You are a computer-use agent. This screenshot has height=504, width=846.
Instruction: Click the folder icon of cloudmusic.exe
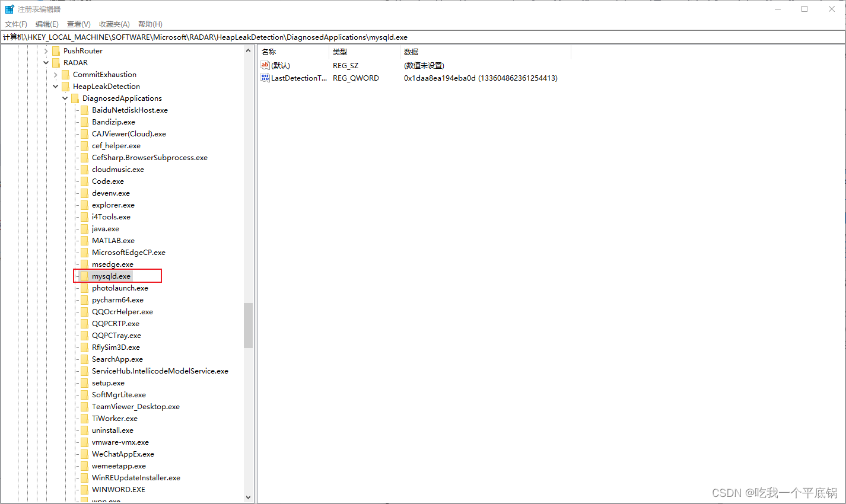pos(85,170)
